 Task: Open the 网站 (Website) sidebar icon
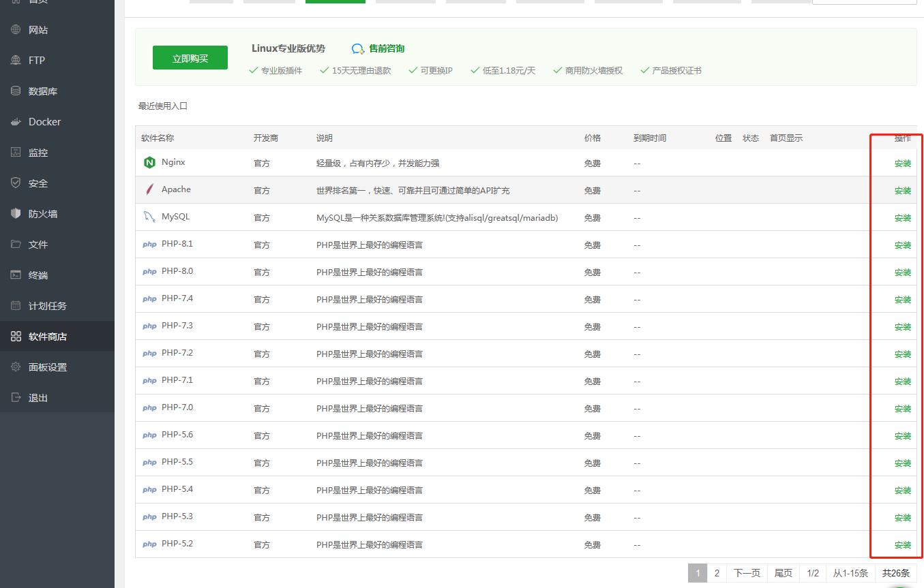[x=16, y=30]
